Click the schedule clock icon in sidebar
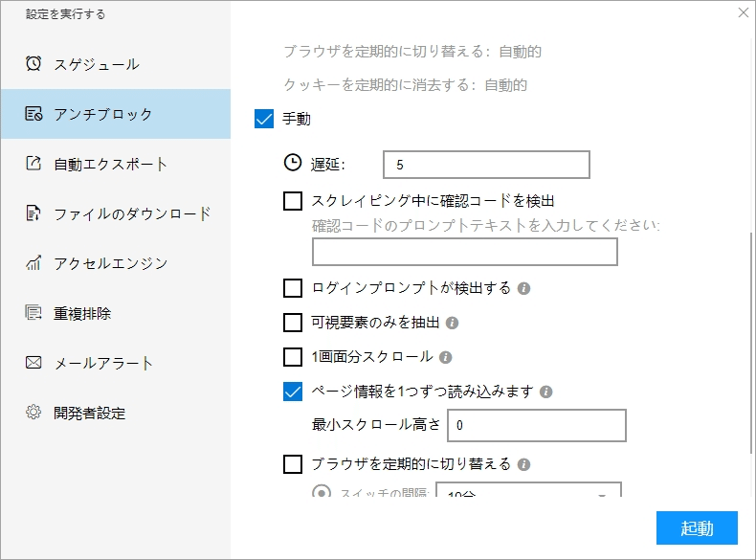 coord(33,64)
